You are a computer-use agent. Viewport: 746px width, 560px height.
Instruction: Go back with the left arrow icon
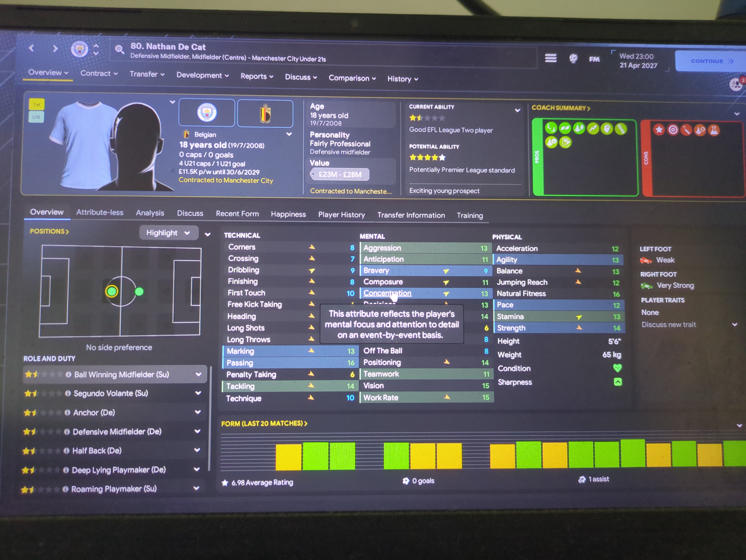point(32,48)
